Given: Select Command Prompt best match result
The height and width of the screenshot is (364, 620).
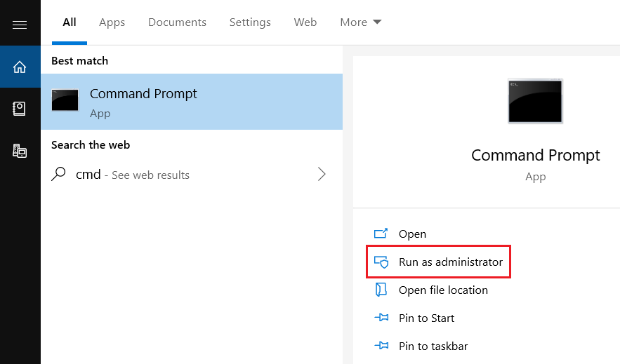Looking at the screenshot, I should (x=192, y=102).
